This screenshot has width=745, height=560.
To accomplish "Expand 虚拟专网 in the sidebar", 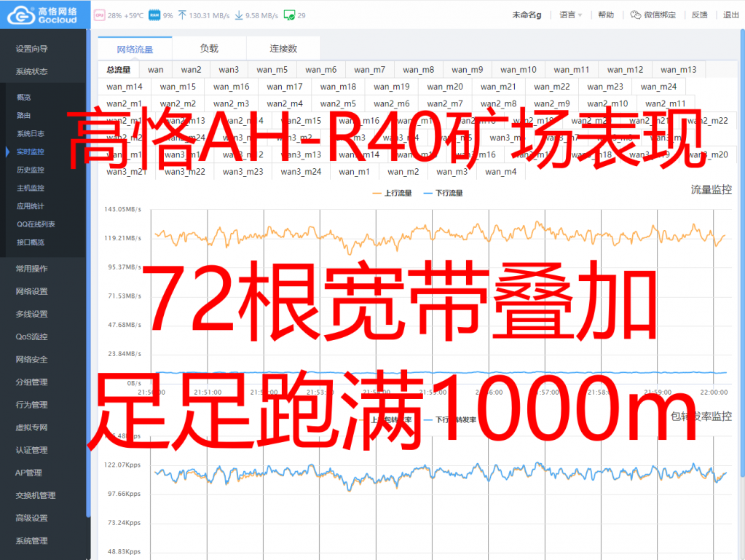I will click(31, 427).
